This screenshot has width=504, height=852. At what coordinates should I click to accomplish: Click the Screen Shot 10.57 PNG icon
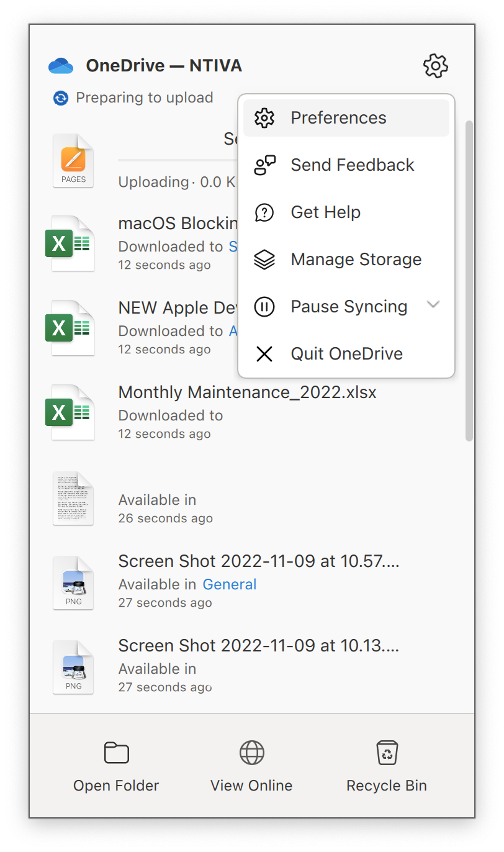[x=73, y=582]
